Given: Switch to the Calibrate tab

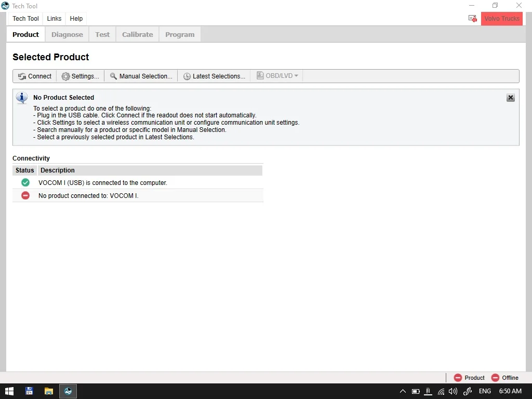Looking at the screenshot, I should 137,35.
